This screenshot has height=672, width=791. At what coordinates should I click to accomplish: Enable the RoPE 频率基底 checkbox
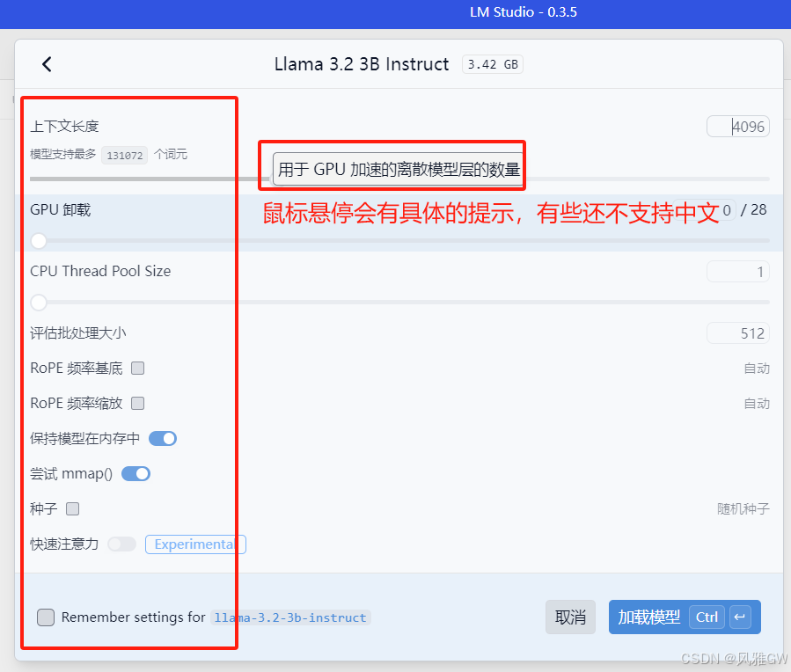tap(138, 369)
